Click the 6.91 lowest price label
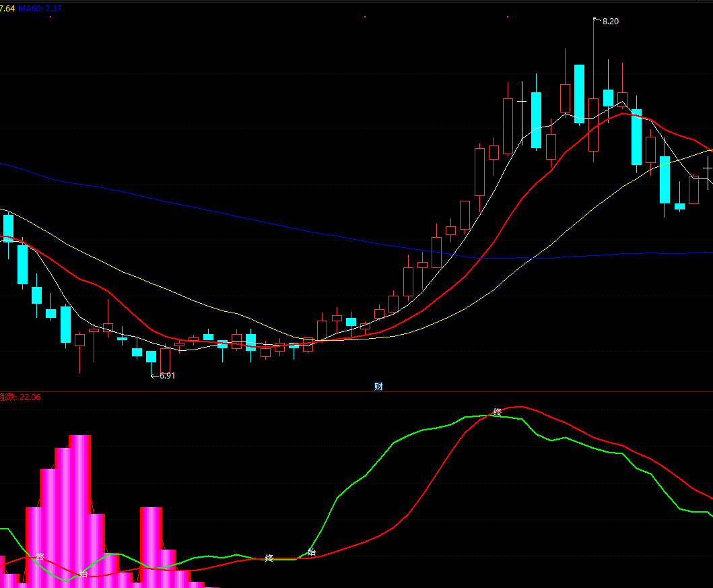Image resolution: width=713 pixels, height=588 pixels. click(168, 376)
